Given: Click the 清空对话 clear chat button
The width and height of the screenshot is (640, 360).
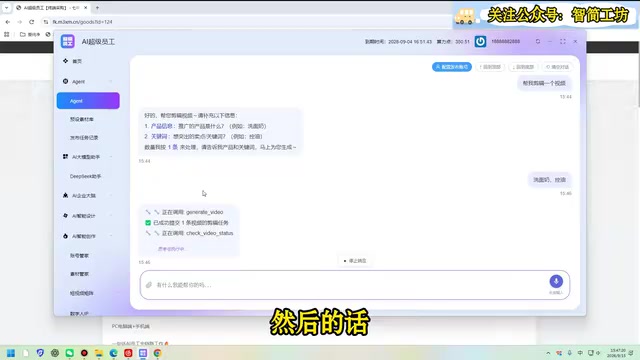Looking at the screenshot, I should 558,67.
